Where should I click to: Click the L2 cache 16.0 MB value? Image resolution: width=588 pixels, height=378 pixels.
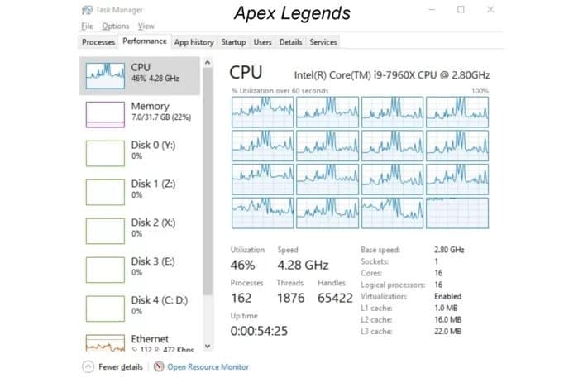[x=447, y=319]
